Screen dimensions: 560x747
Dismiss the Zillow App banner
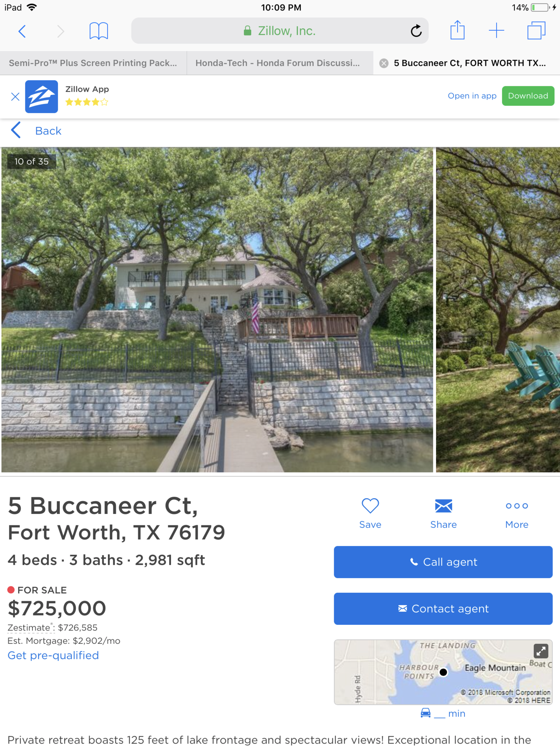[15, 97]
